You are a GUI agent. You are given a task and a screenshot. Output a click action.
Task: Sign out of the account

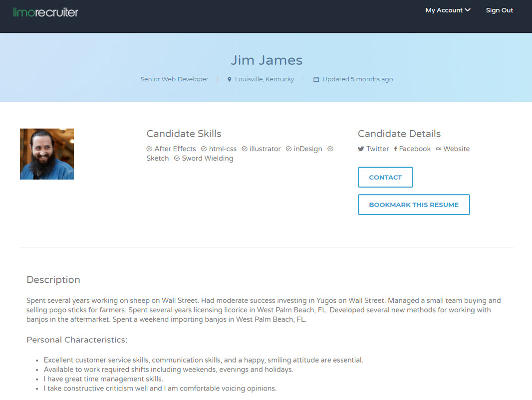pyautogui.click(x=500, y=10)
